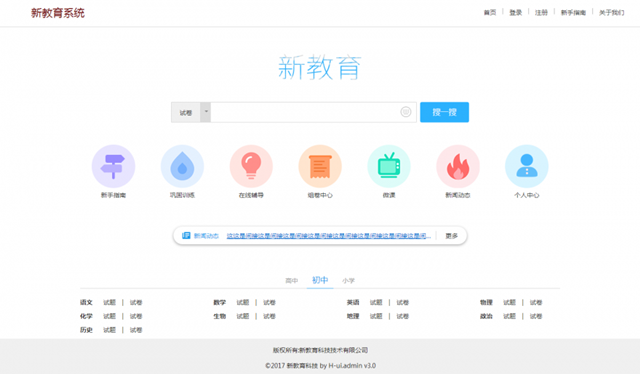The image size is (640, 374).
Task: Open the 微课 television icon
Action: click(389, 166)
